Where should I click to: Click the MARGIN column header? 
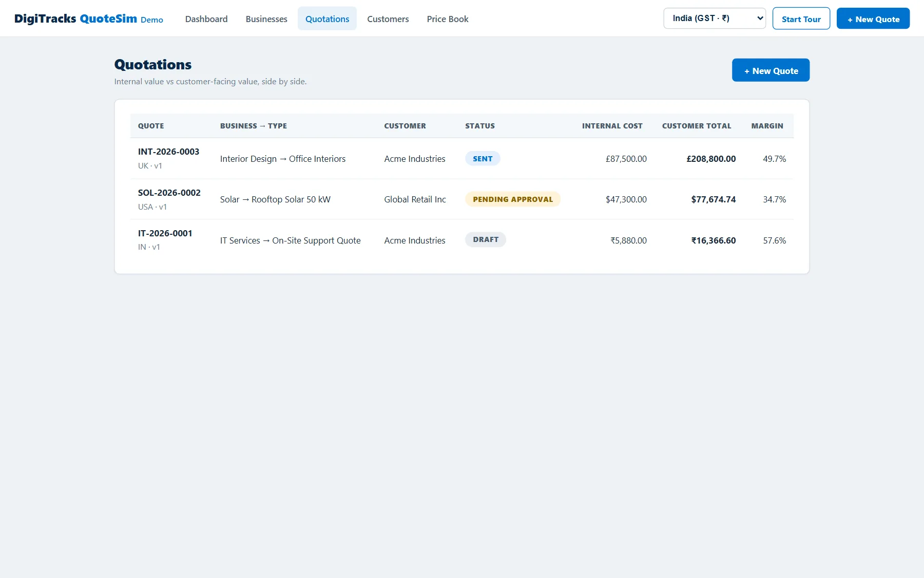point(767,126)
